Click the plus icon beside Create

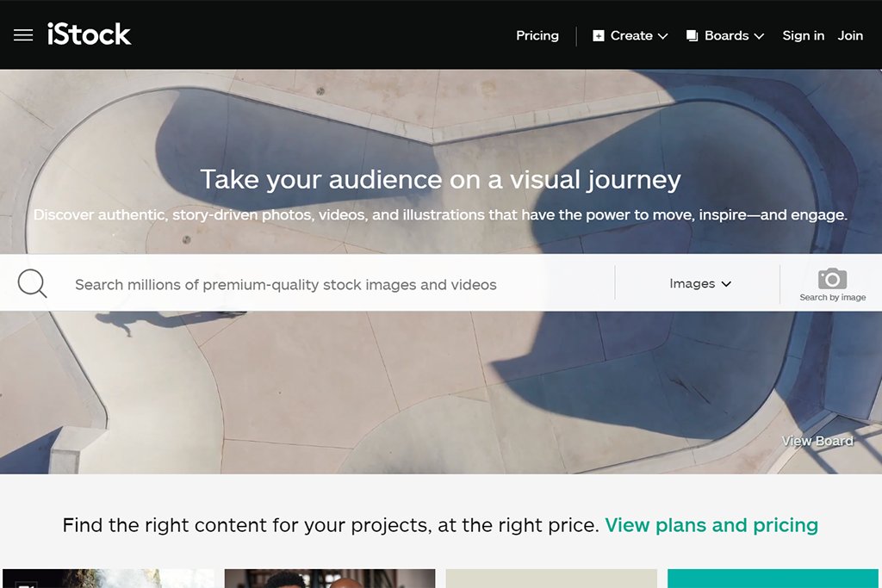point(599,36)
